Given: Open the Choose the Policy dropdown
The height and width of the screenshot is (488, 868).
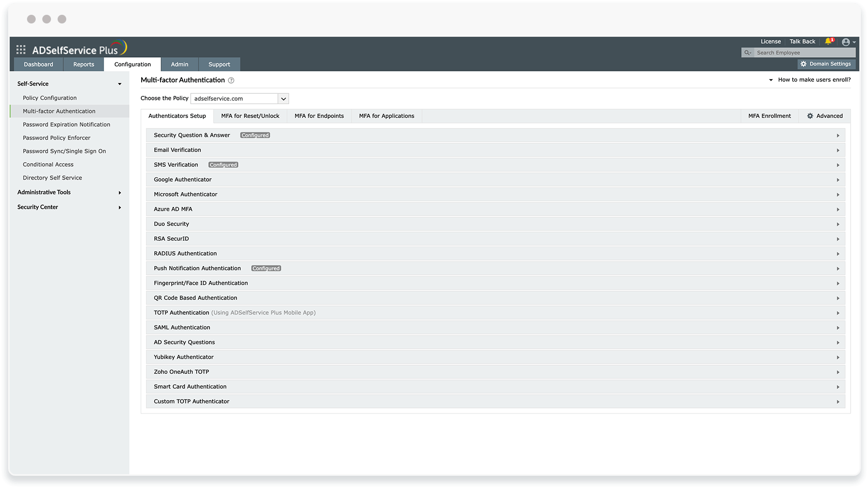Looking at the screenshot, I should tap(240, 98).
